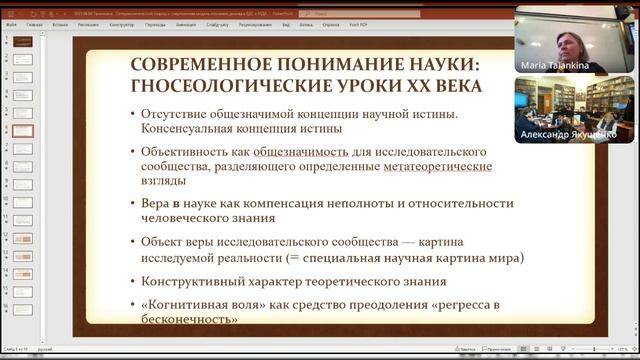Switch to the Конструктор ribbon tab

[x=122, y=25]
